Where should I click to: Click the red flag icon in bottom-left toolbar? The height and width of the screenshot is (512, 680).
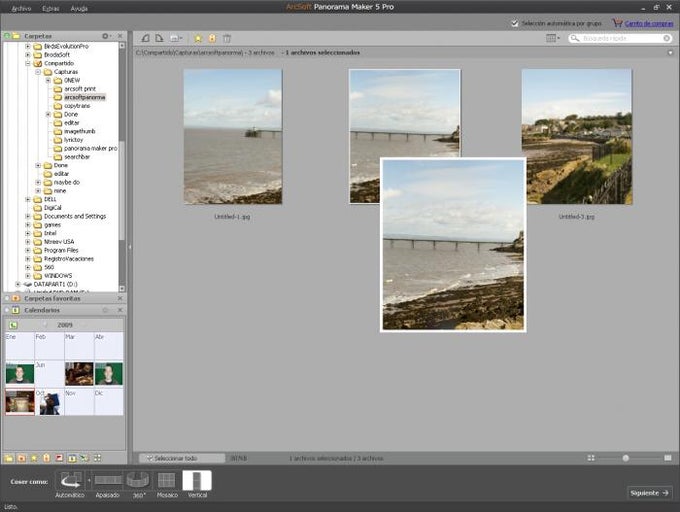click(x=59, y=458)
